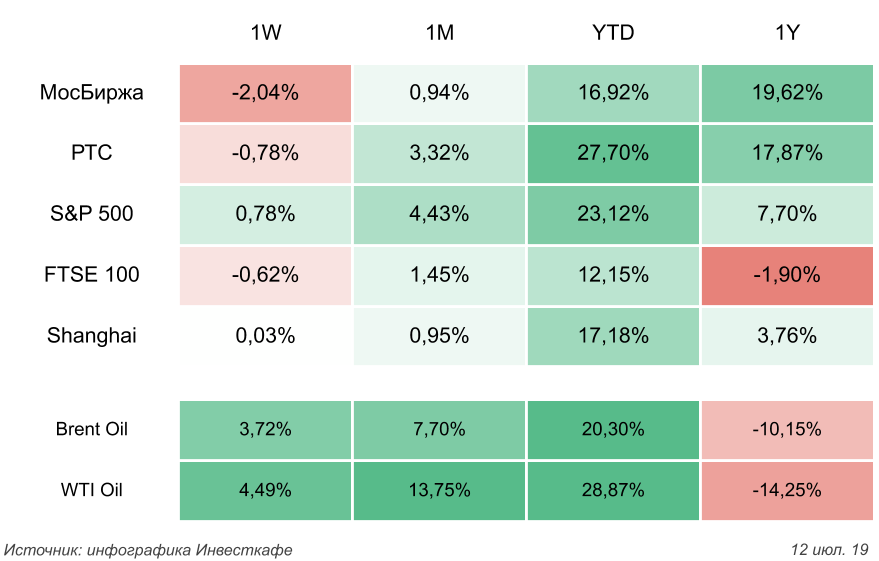Screen dimensions: 879x561
Task: Select the 1Y column header
Action: (x=787, y=34)
